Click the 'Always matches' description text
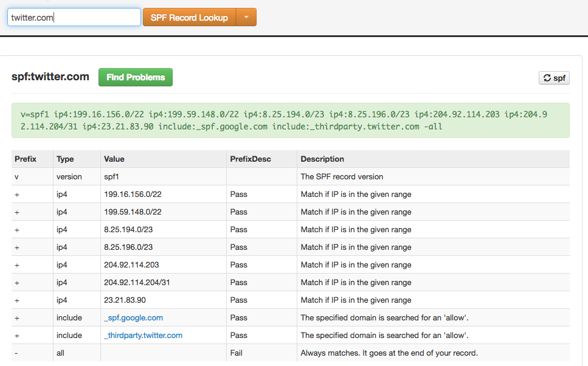This screenshot has width=588, height=366. pos(389,353)
